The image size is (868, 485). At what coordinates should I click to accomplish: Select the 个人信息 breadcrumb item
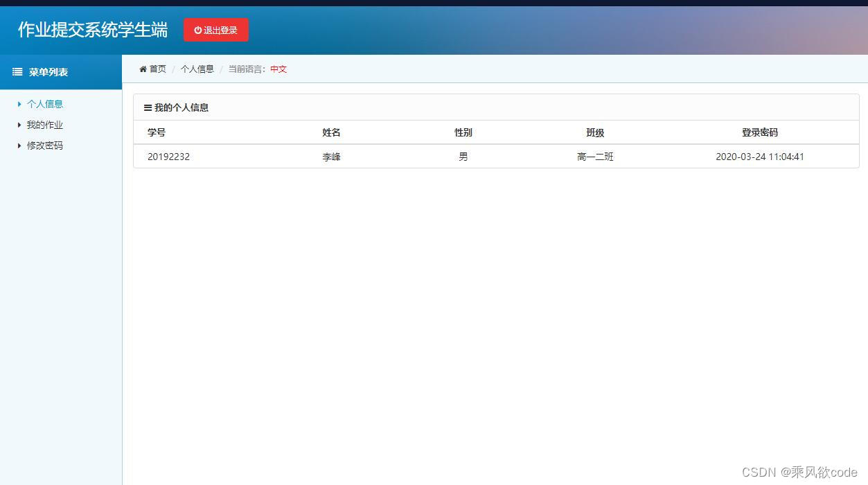[197, 69]
